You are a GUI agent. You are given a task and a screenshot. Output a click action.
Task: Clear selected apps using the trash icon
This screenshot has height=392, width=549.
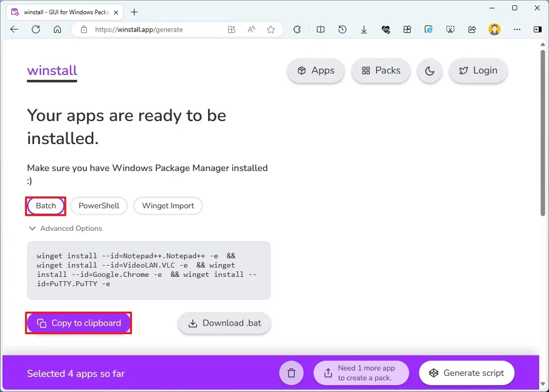[x=291, y=373]
